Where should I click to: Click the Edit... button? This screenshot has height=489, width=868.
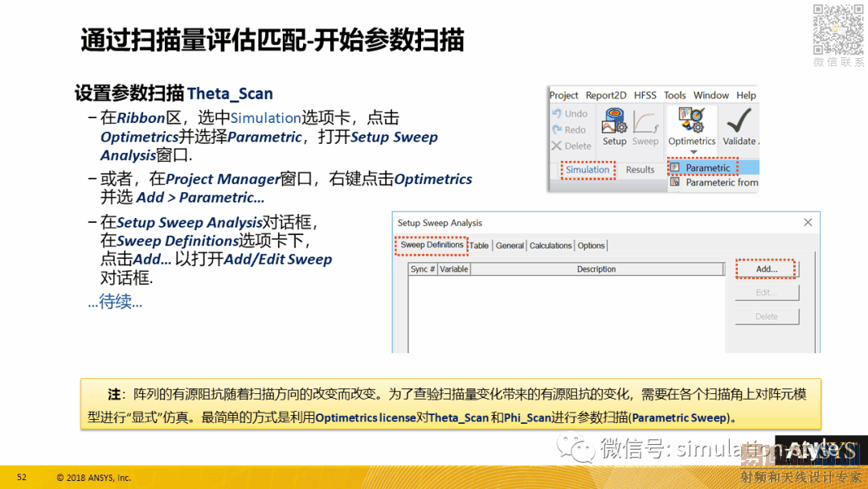tap(767, 293)
